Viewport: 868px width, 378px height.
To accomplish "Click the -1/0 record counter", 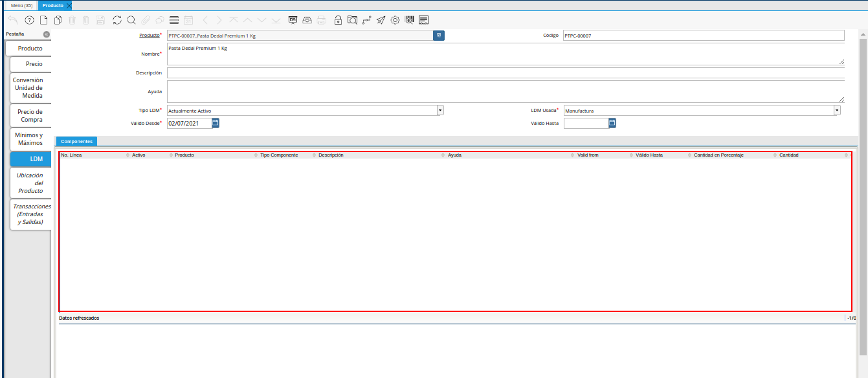I will pos(851,318).
